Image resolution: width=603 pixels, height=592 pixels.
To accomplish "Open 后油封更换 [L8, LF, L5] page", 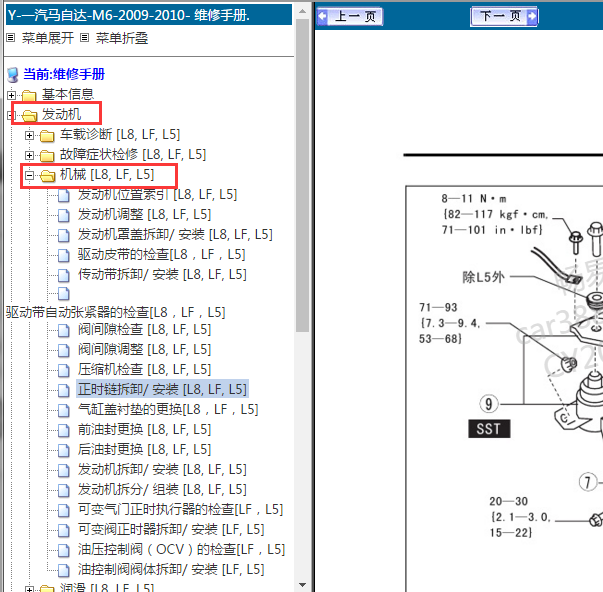I will click(x=145, y=449).
